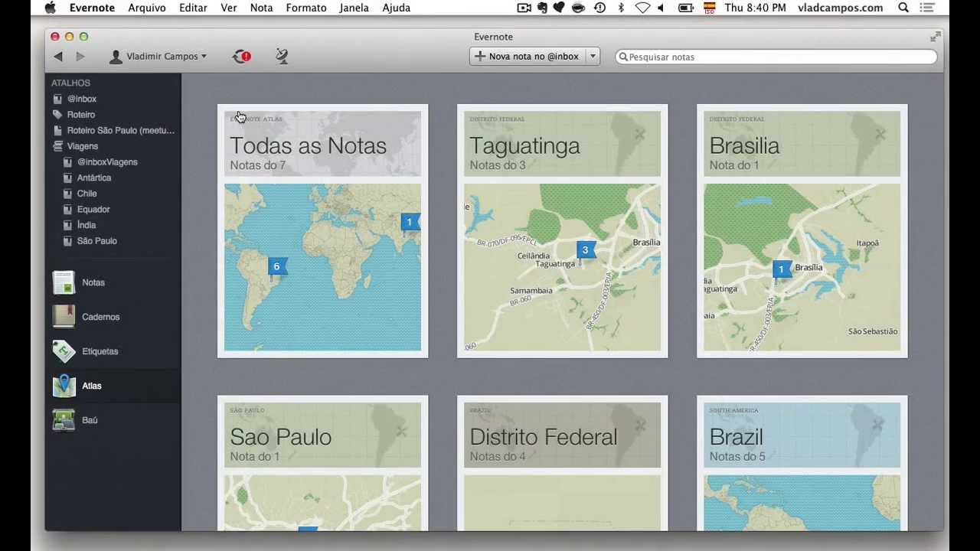
Task: Click the Roteiro tag shortcut icon
Action: pos(57,115)
